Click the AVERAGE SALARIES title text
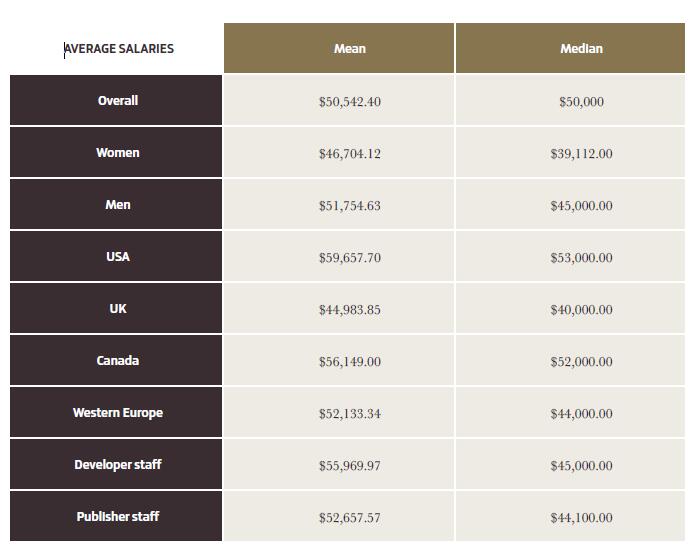This screenshot has width=694, height=554. (x=119, y=49)
